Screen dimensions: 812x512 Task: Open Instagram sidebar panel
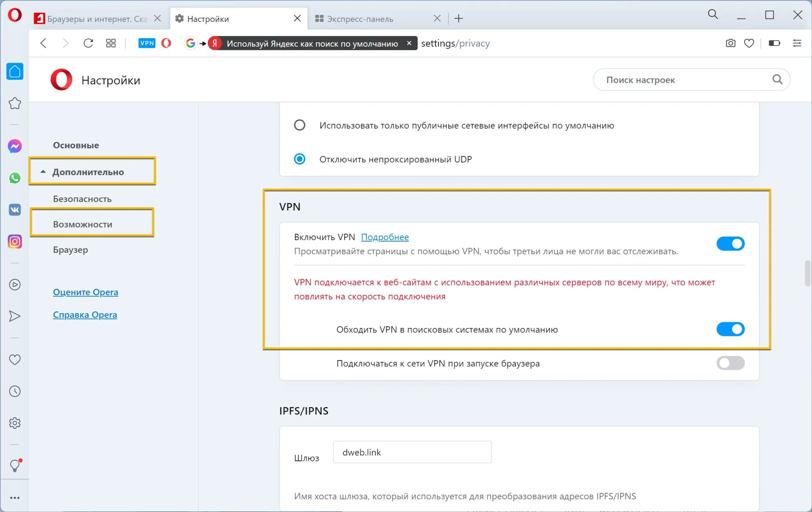click(x=15, y=241)
